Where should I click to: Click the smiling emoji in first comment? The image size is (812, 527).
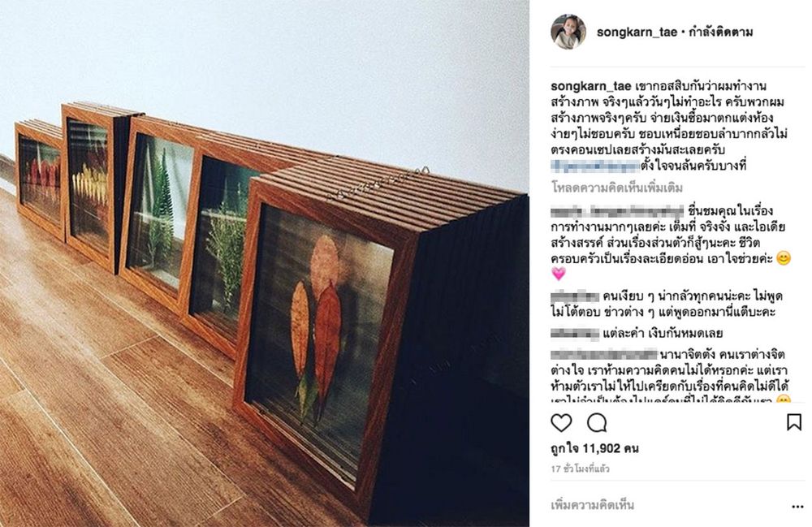[x=784, y=257]
